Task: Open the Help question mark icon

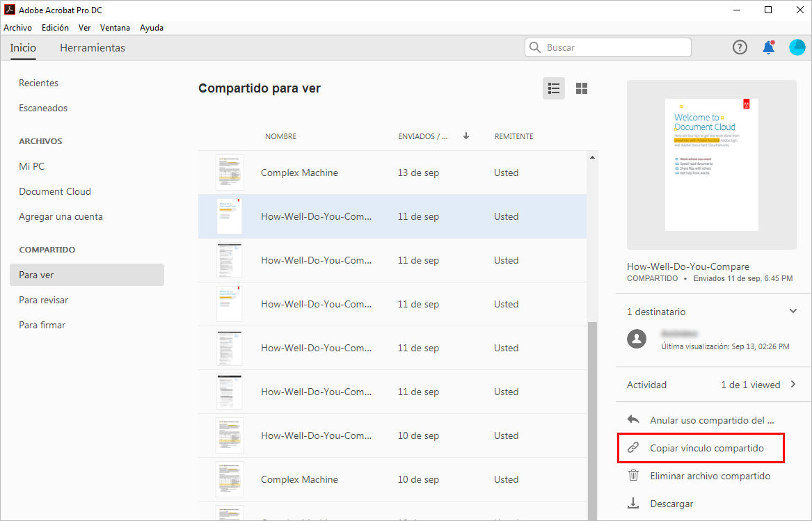Action: (x=740, y=47)
